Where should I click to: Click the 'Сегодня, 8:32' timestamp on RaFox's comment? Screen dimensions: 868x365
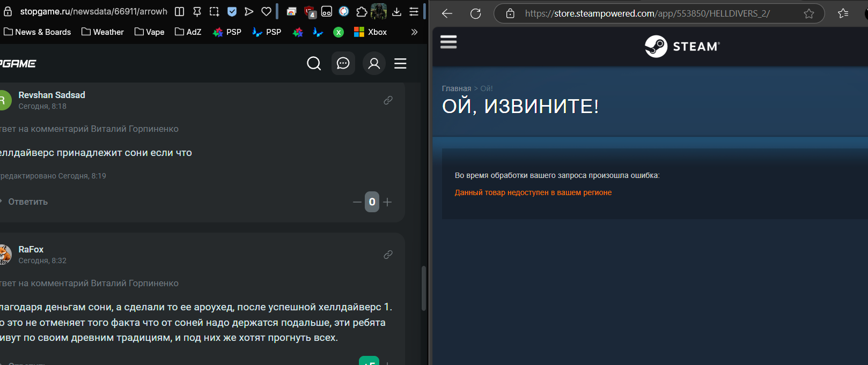pos(42,260)
